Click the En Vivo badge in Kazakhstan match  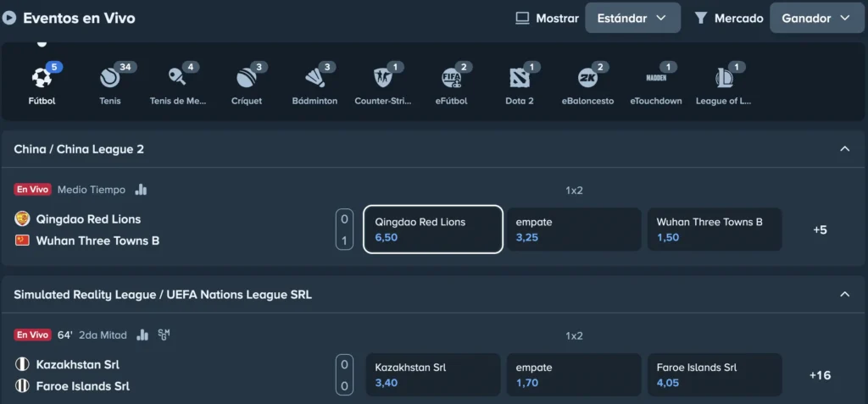[33, 335]
